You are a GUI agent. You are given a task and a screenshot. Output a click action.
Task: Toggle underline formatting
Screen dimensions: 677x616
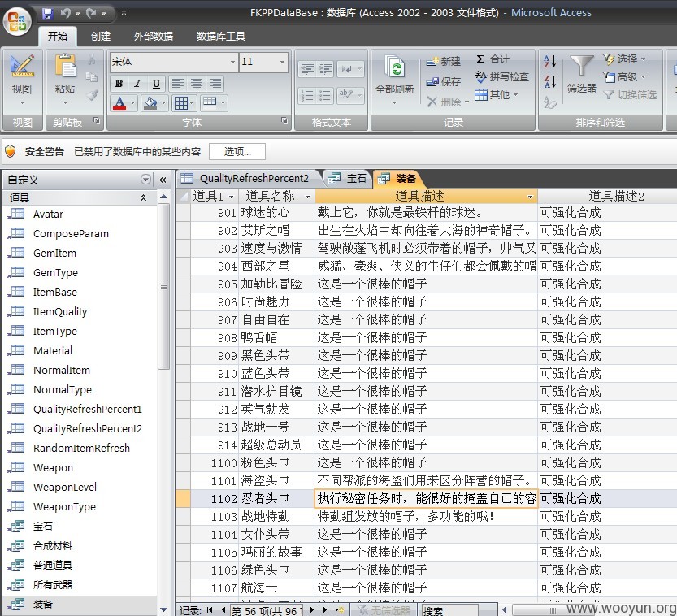(x=156, y=84)
